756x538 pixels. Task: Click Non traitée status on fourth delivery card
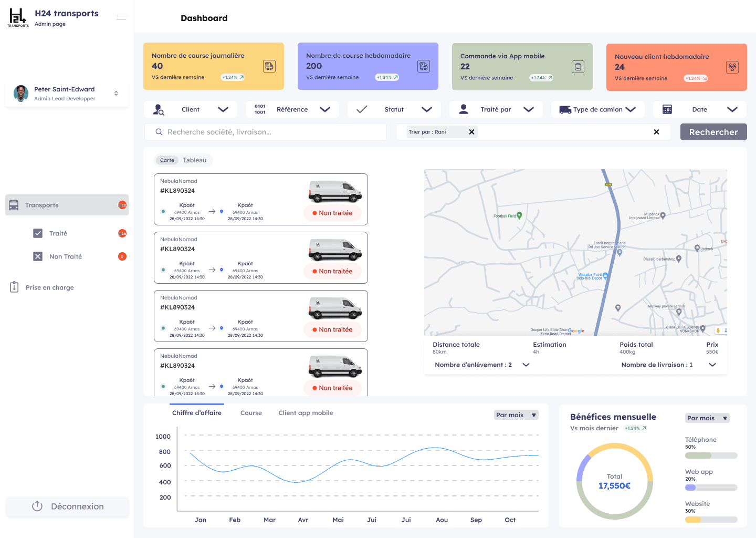pyautogui.click(x=333, y=388)
